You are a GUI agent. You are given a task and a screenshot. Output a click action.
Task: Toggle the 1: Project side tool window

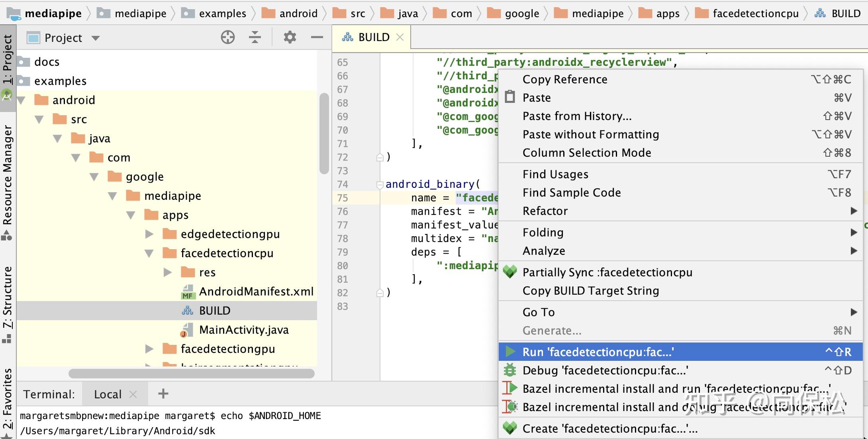8,60
